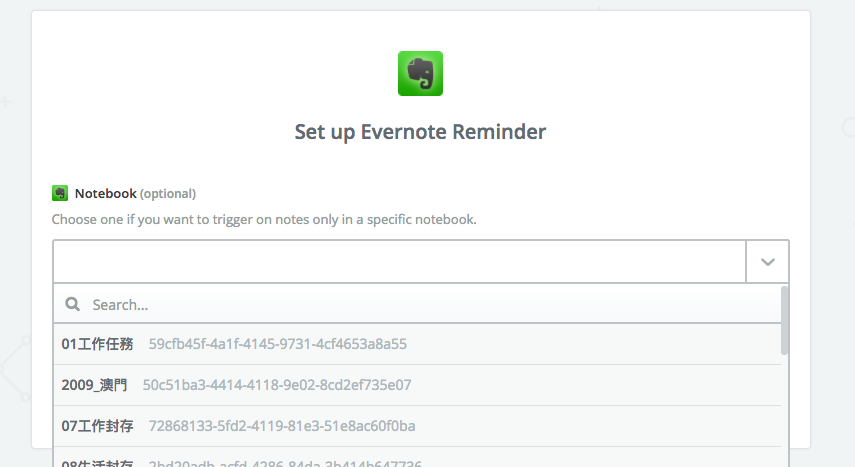The image size is (855, 467).
Task: Click the notebook trigger help description text
Action: (264, 219)
